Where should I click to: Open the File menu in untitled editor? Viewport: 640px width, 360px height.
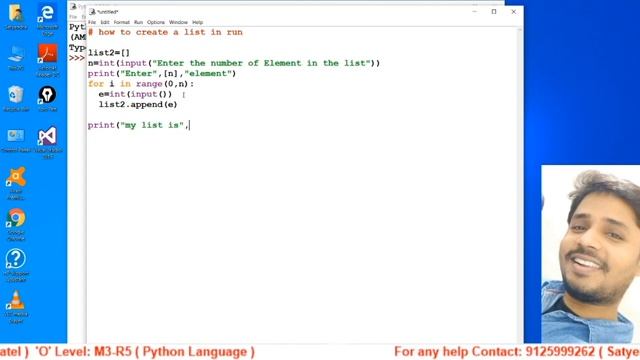(x=92, y=22)
